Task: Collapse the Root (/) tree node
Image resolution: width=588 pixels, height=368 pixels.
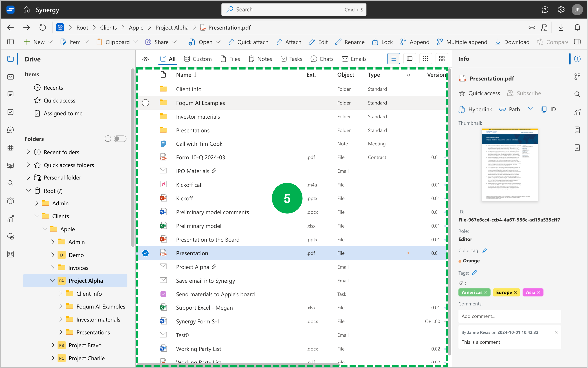Action: pyautogui.click(x=29, y=191)
